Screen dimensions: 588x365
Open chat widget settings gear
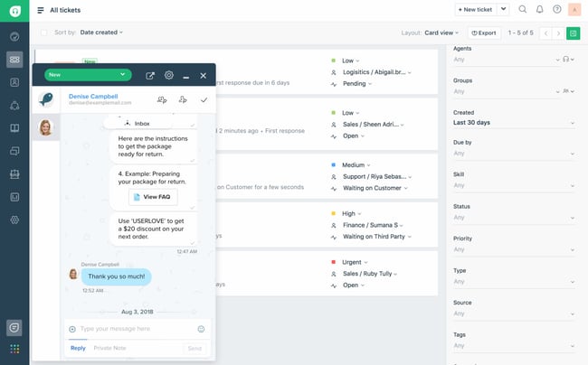click(x=168, y=75)
